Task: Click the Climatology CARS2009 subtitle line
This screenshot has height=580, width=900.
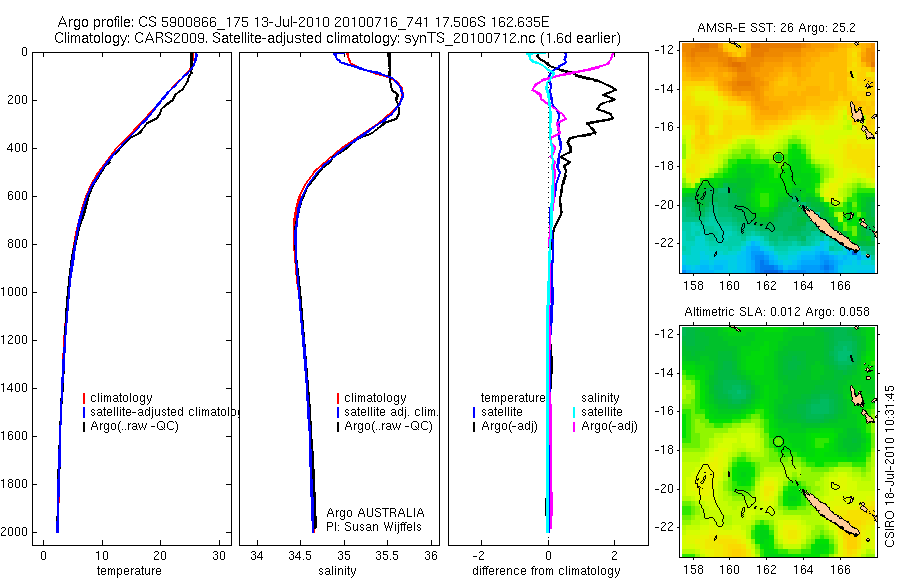Action: pyautogui.click(x=338, y=38)
